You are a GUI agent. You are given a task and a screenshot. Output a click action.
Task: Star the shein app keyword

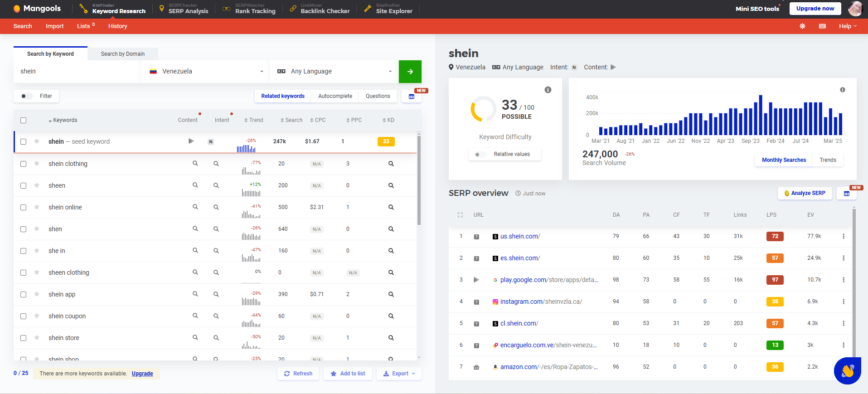tap(37, 294)
